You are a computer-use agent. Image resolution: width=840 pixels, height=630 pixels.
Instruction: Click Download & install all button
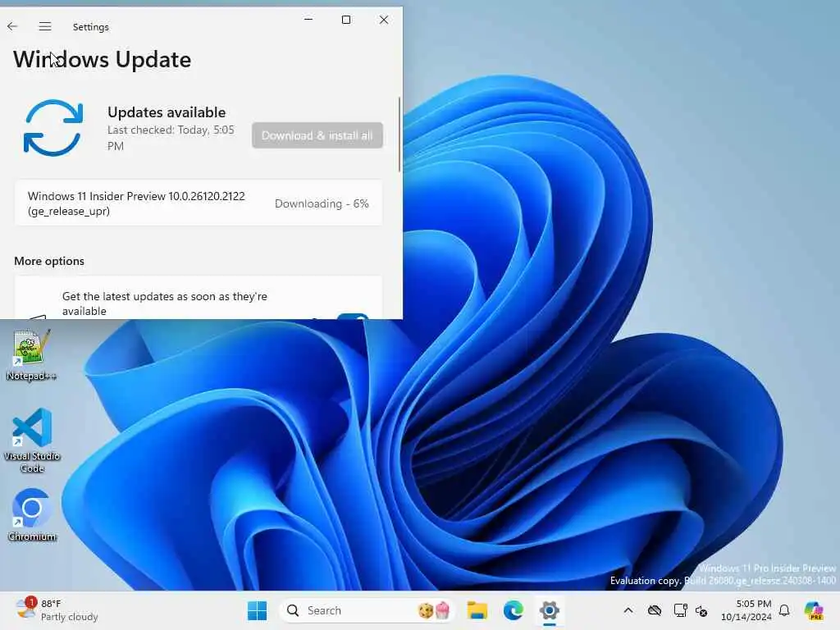pos(317,135)
